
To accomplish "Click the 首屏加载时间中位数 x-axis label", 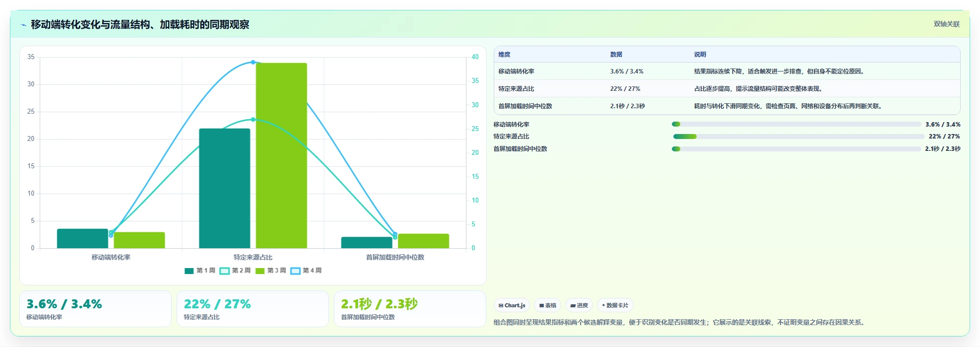I will tap(395, 257).
